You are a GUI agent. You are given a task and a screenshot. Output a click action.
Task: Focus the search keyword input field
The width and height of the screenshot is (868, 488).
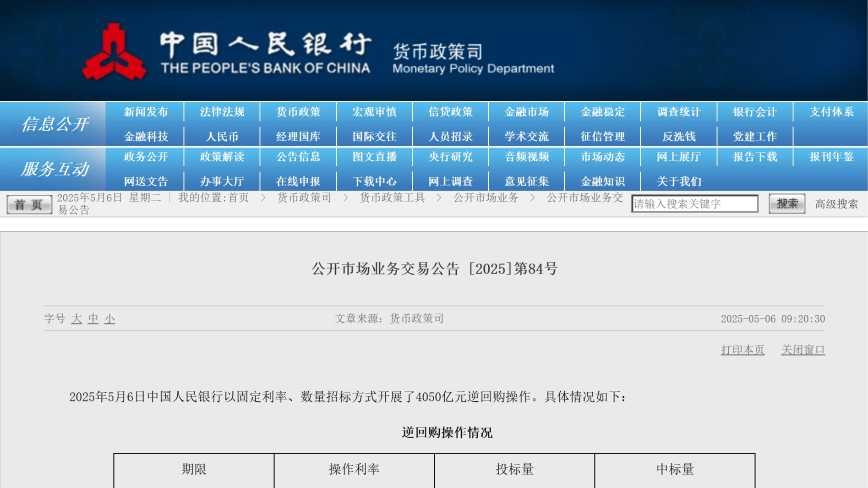tap(694, 204)
